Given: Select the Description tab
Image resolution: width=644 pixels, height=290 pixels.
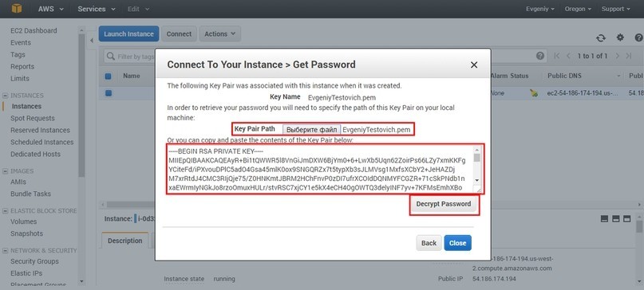Looking at the screenshot, I should point(124,241).
